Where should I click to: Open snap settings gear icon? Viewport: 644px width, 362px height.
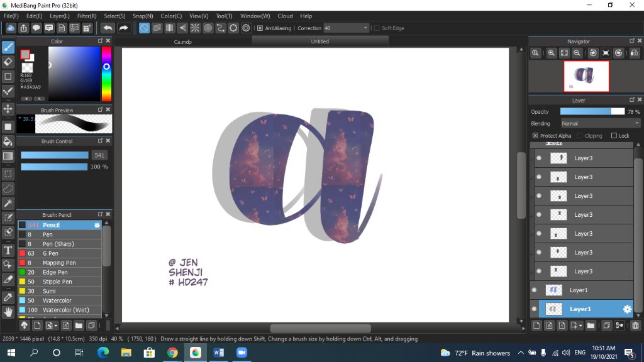pyautogui.click(x=246, y=28)
